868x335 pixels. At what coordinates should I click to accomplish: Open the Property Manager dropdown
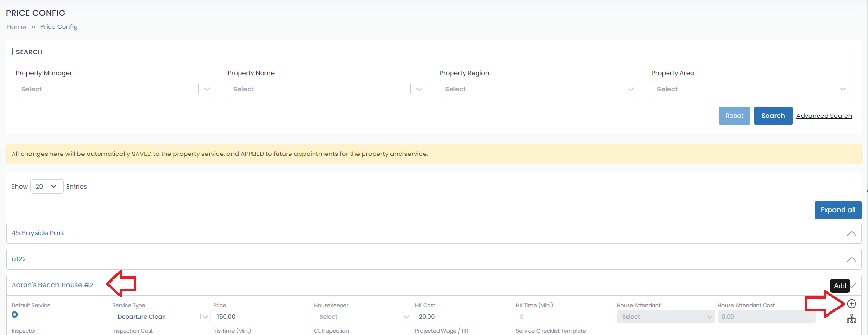pos(116,89)
